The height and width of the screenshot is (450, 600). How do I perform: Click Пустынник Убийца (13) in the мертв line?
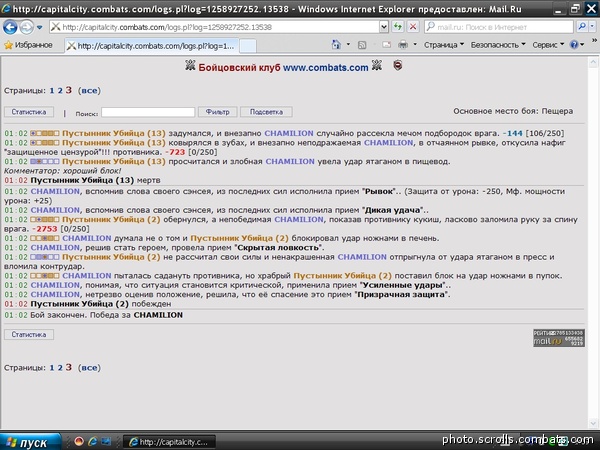click(x=82, y=180)
